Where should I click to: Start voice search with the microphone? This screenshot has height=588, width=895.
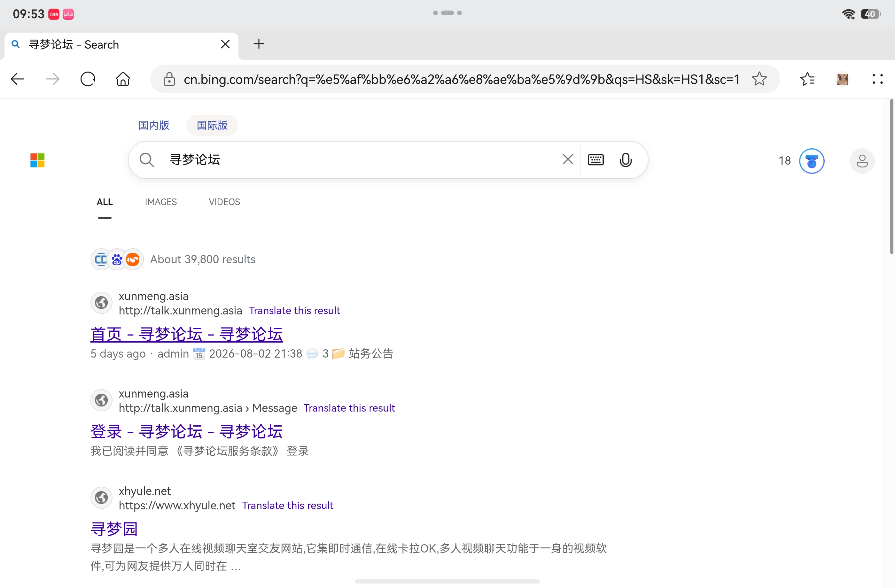[626, 160]
